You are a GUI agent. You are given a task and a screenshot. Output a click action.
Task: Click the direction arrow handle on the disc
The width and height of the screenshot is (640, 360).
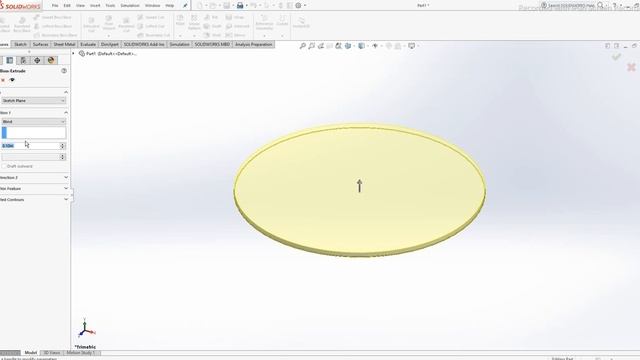(359, 185)
